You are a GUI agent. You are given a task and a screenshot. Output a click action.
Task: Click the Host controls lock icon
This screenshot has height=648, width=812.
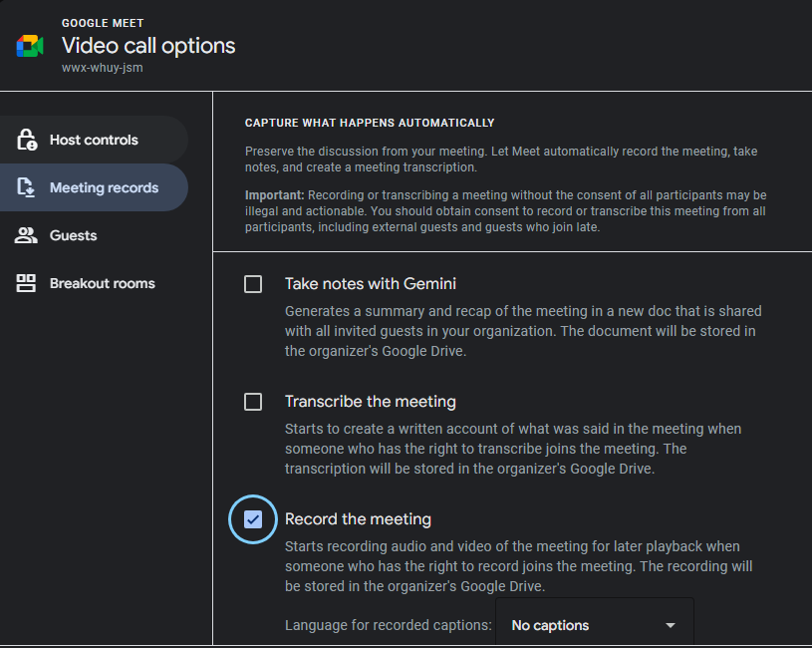click(x=27, y=140)
